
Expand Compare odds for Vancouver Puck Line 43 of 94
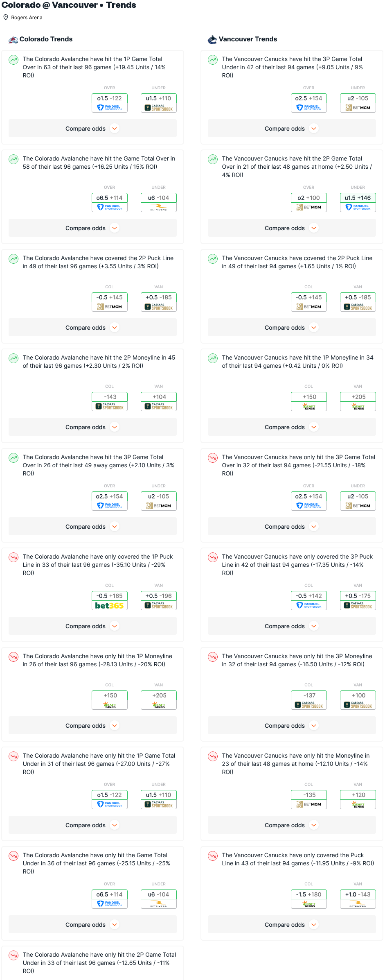pos(292,925)
